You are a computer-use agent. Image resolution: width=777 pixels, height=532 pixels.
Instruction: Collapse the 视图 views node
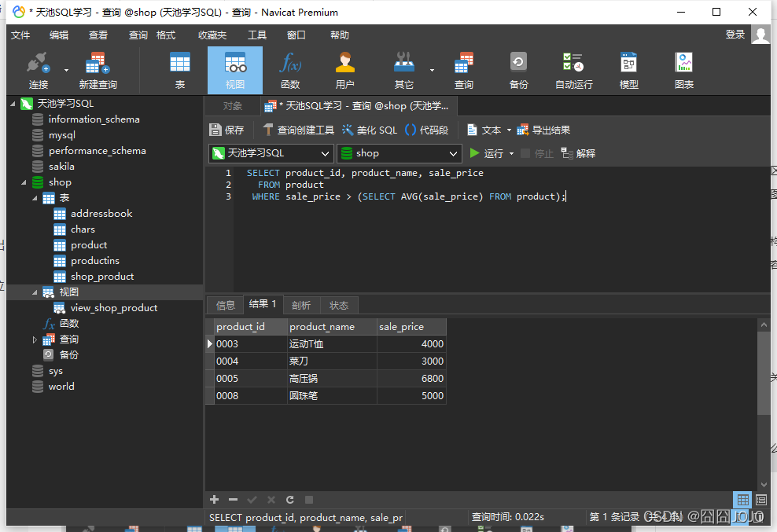pos(35,292)
